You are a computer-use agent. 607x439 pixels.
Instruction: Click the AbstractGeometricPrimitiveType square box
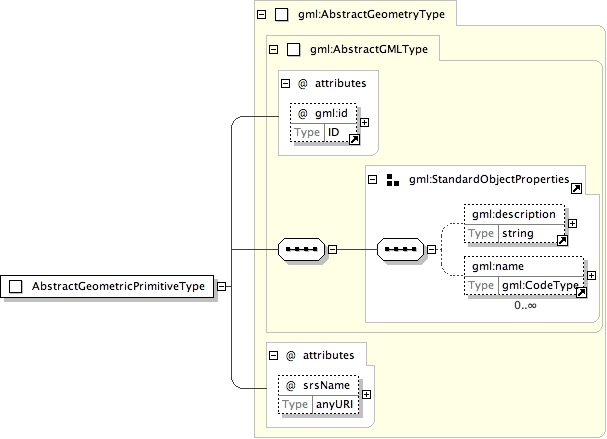(x=15, y=286)
